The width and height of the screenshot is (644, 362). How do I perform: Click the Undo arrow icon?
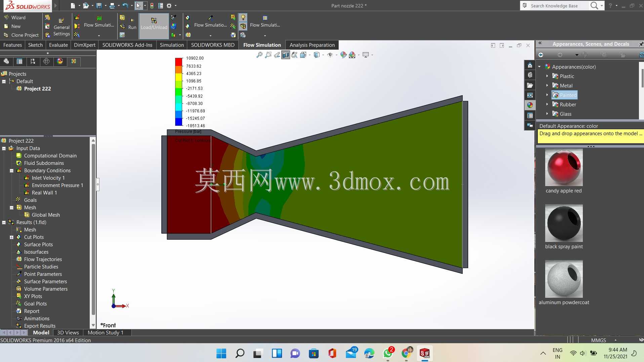(x=125, y=6)
